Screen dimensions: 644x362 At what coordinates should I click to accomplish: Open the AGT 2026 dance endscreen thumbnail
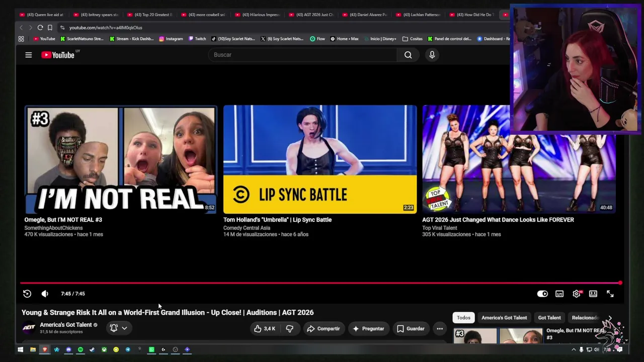[x=519, y=159]
